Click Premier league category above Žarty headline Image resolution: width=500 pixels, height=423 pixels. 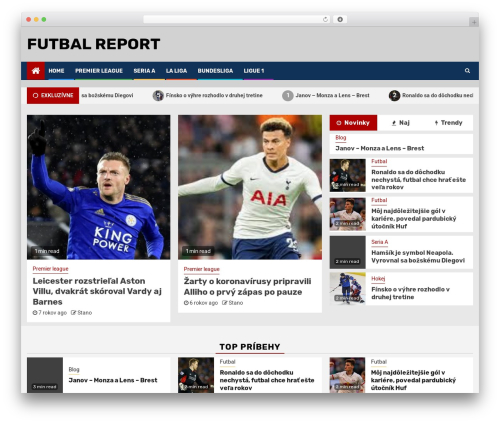[x=202, y=269]
